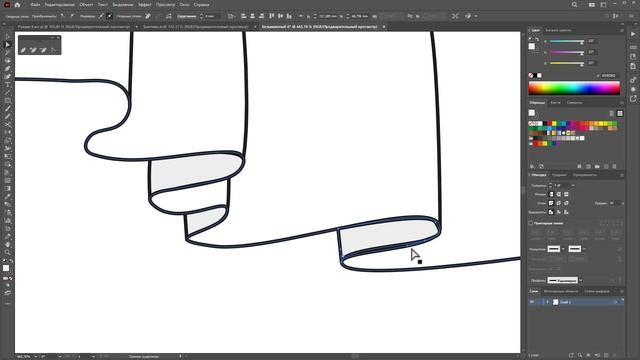Click the cyan slider in Color panel

pyautogui.click(x=567, y=42)
